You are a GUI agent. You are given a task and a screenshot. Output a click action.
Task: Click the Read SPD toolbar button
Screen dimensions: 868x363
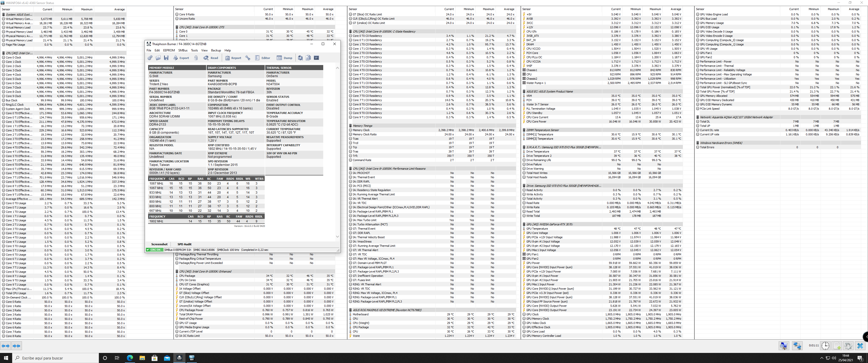tap(211, 58)
